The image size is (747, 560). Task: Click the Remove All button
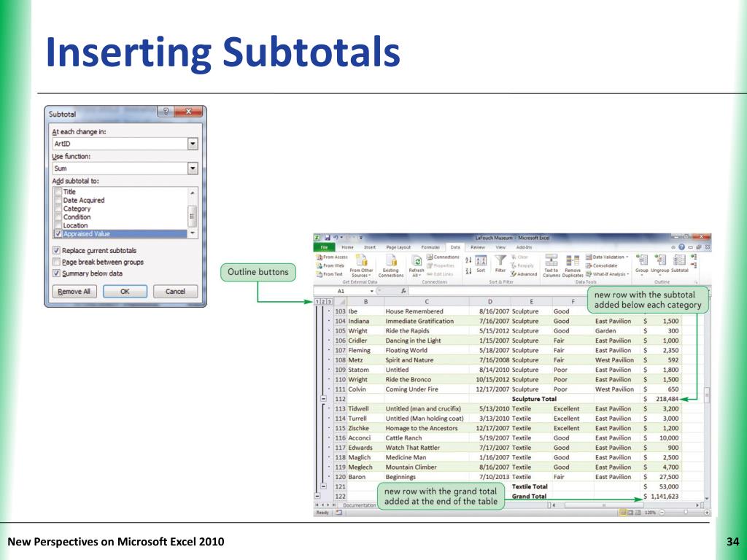(74, 292)
